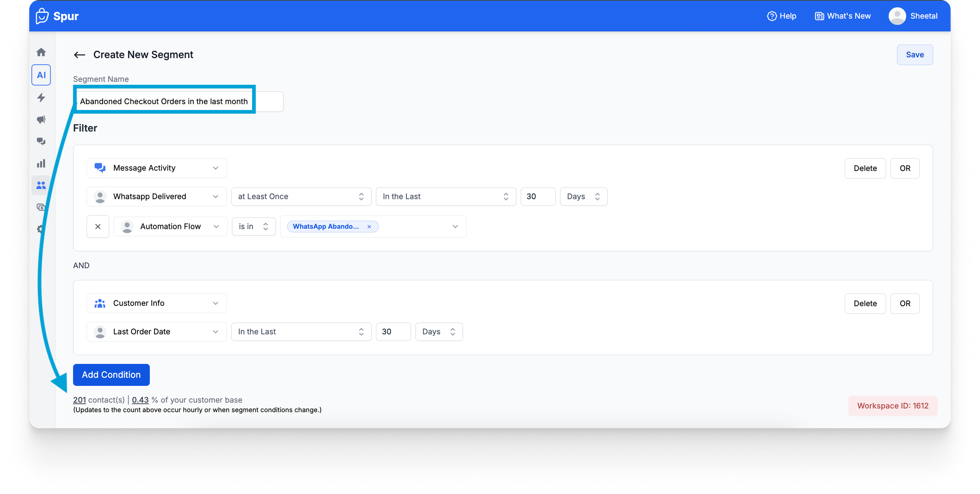Click the Workspace ID: 1612 badge
980x494 pixels.
click(893, 406)
